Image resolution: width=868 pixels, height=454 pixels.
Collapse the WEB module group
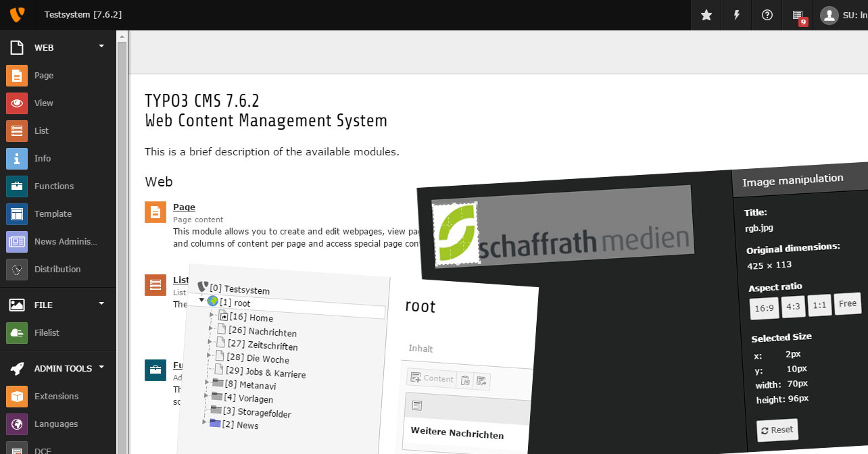point(101,47)
